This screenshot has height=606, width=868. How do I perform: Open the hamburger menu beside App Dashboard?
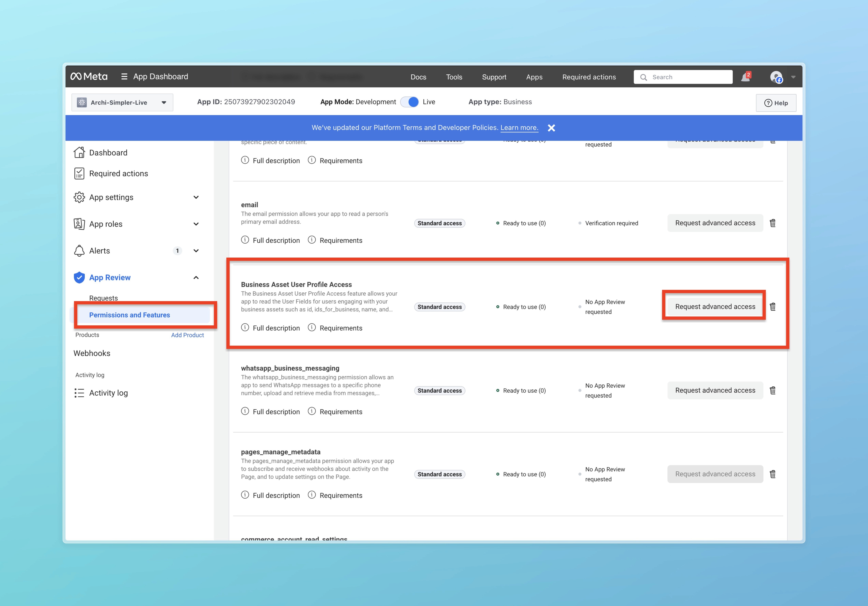124,77
